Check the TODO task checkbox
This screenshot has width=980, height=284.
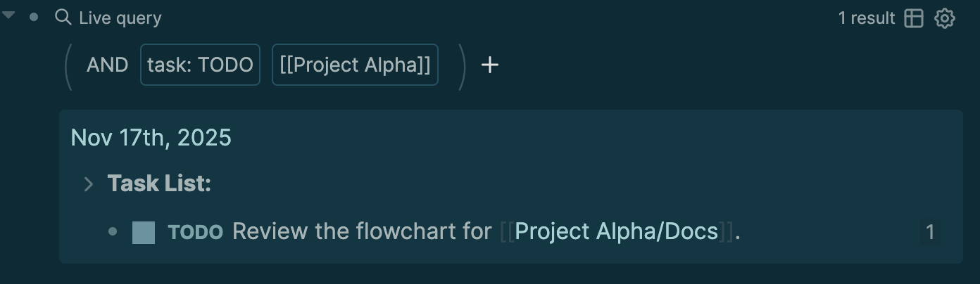coord(144,233)
